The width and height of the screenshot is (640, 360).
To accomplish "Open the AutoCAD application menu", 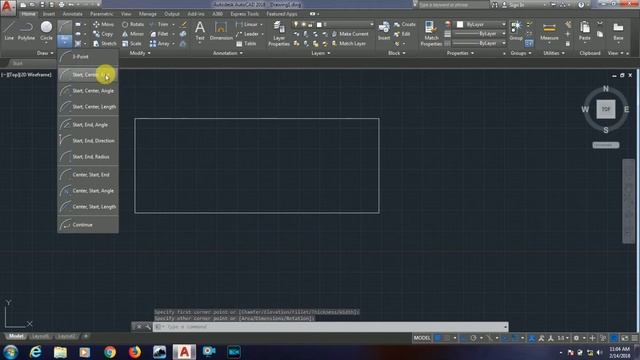I will coord(8,7).
